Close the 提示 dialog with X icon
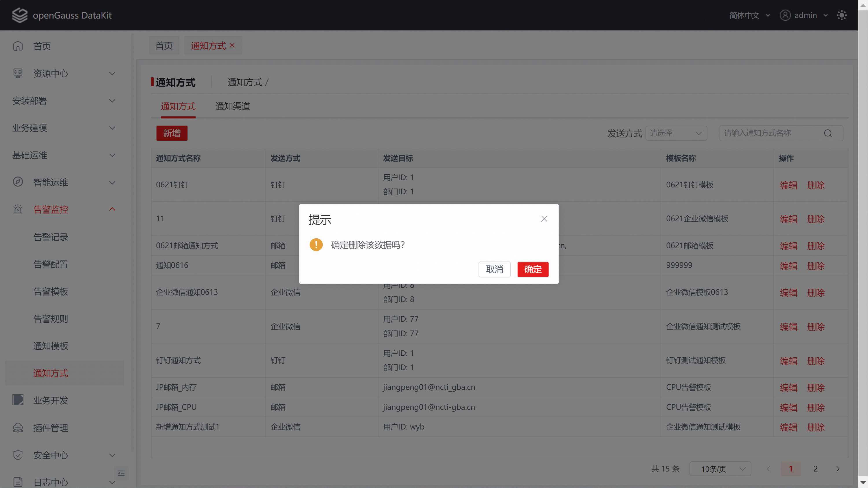Screen dimensions: 868x488 (544, 219)
